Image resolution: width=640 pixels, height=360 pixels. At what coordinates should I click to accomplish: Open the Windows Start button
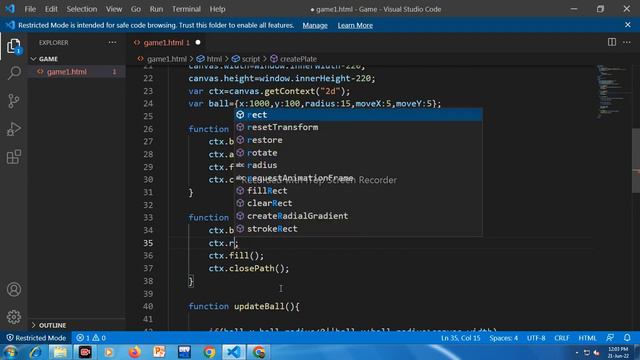pos(10,352)
